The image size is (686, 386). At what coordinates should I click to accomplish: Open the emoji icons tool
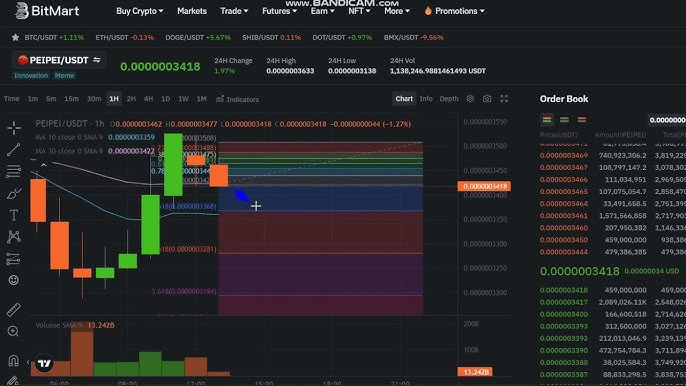tap(14, 280)
